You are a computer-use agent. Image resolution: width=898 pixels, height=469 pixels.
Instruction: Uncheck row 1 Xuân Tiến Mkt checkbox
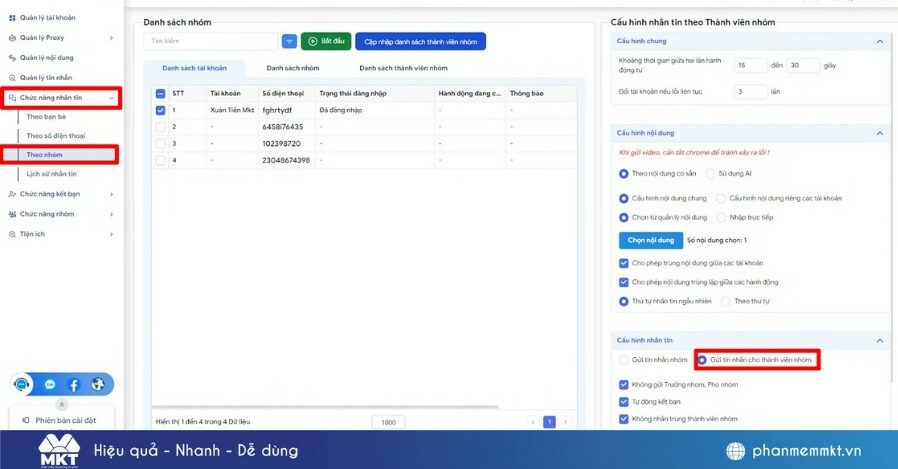160,110
